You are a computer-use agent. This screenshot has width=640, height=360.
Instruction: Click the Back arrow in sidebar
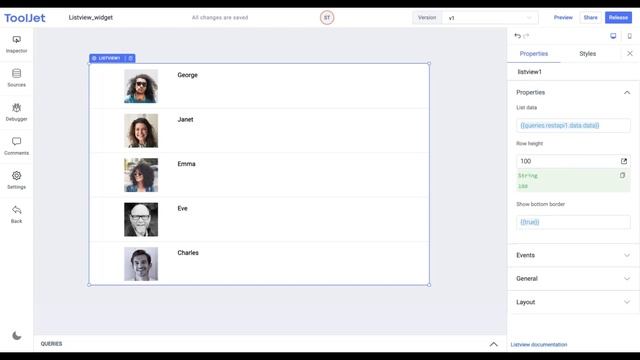16,214
